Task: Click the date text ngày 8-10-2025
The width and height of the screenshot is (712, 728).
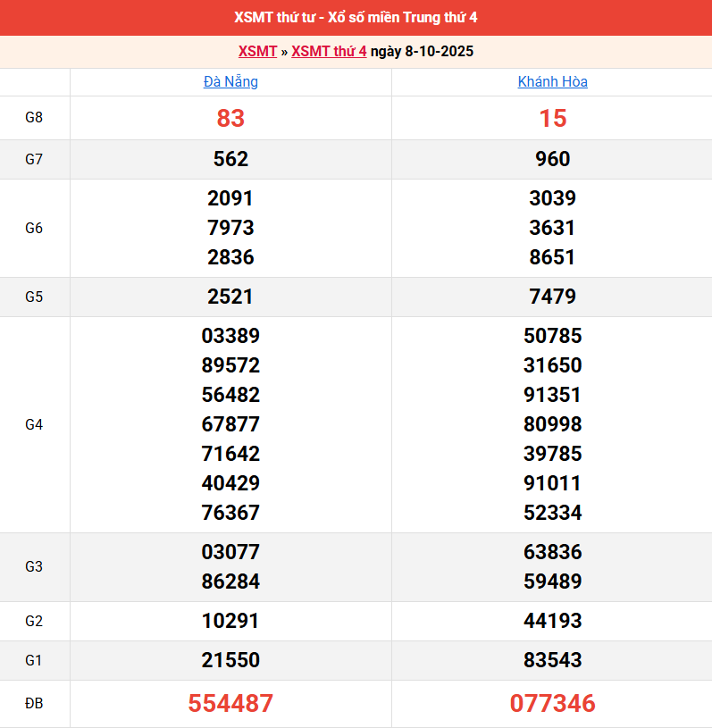Action: (422, 52)
